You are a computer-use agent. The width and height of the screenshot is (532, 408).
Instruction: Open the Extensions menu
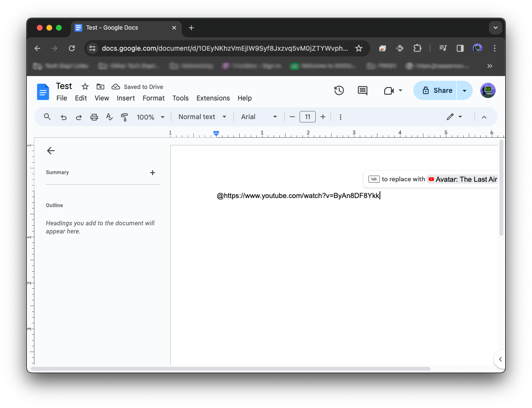click(x=213, y=98)
